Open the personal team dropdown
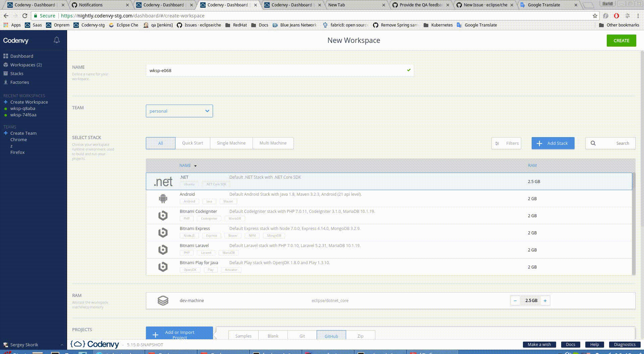The width and height of the screenshot is (644, 354). pos(179,111)
